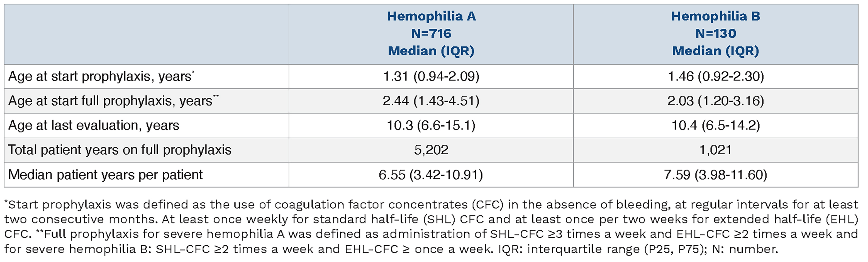Click 'Total patient years on full prophylaxis' label

tap(120, 150)
